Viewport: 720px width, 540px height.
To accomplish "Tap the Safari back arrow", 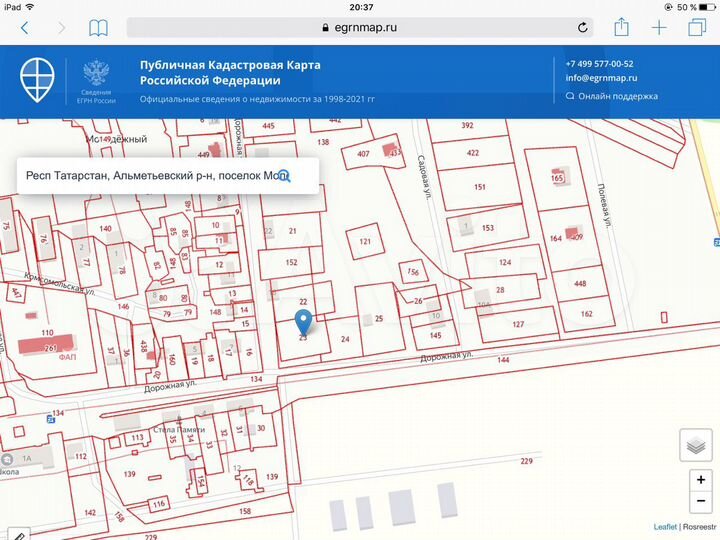I will [24, 28].
